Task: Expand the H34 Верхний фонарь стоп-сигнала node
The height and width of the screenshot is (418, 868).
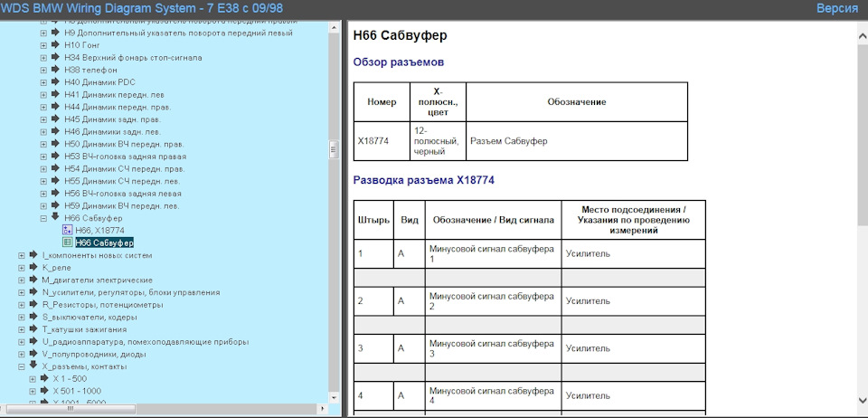Action: click(x=43, y=58)
